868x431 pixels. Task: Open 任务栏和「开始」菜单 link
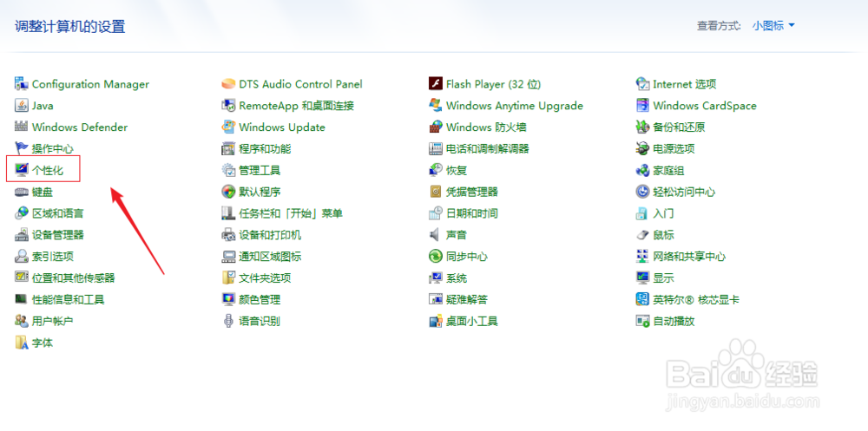(x=291, y=213)
